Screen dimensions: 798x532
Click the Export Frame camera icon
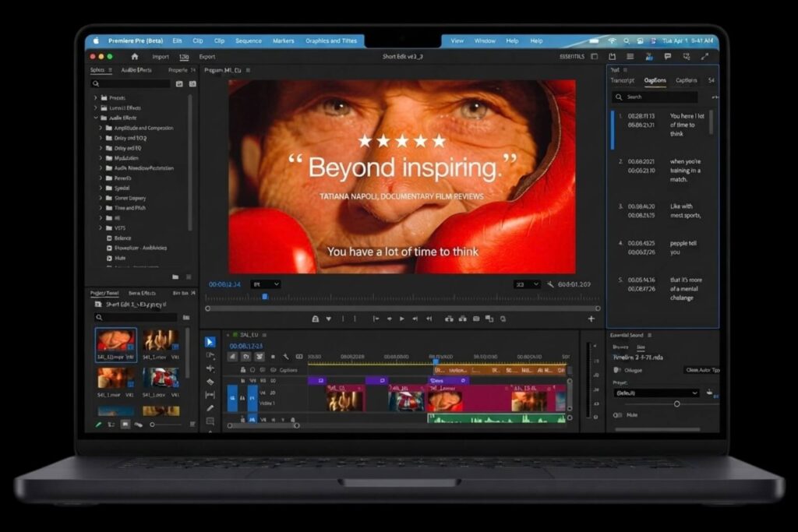476,319
